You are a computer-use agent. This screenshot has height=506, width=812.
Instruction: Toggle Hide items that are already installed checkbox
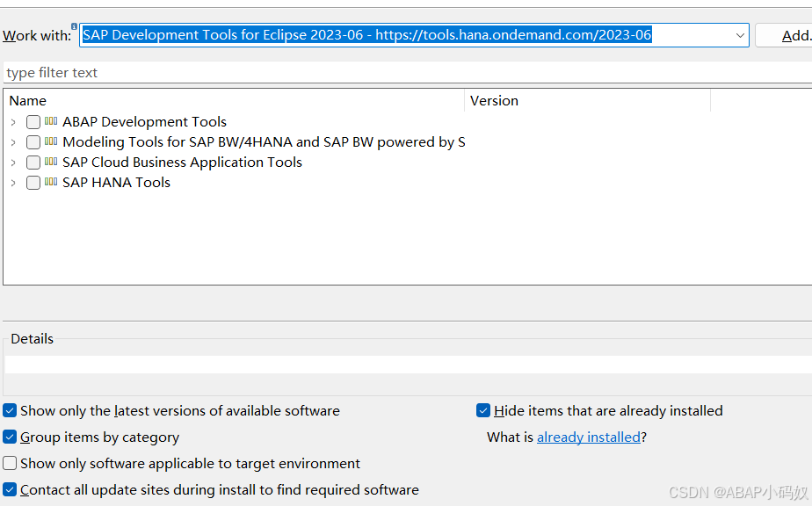click(x=483, y=411)
